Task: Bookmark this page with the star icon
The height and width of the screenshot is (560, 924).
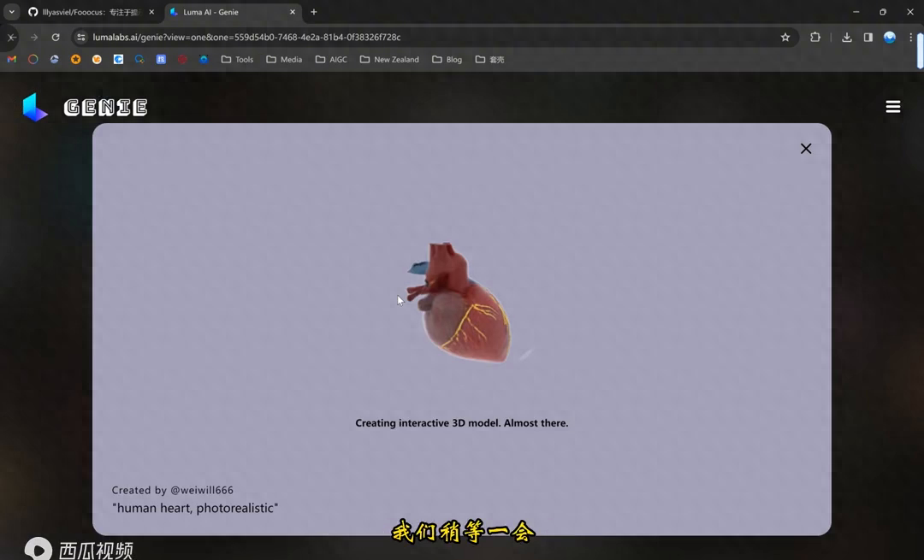Action: 785,38
